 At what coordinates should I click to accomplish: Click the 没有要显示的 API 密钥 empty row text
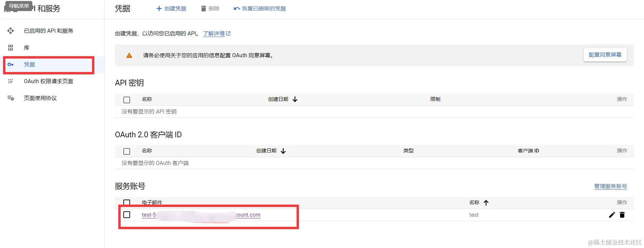(149, 112)
